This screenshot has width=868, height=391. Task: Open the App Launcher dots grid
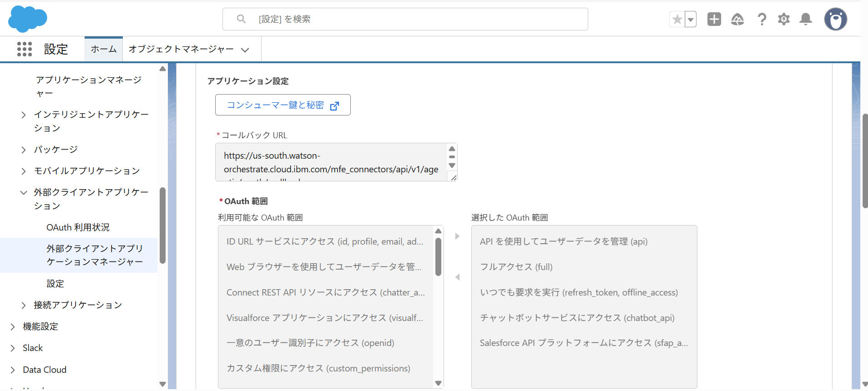pyautogui.click(x=25, y=49)
